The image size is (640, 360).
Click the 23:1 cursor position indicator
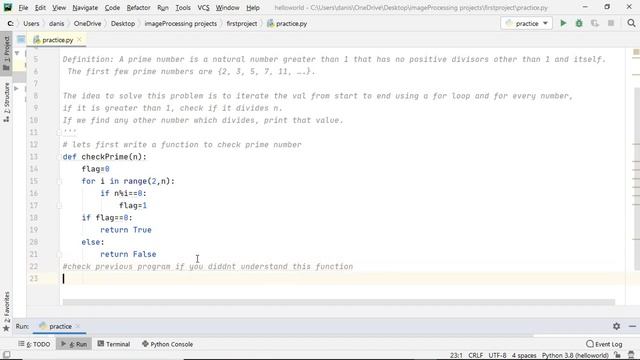[x=456, y=355]
